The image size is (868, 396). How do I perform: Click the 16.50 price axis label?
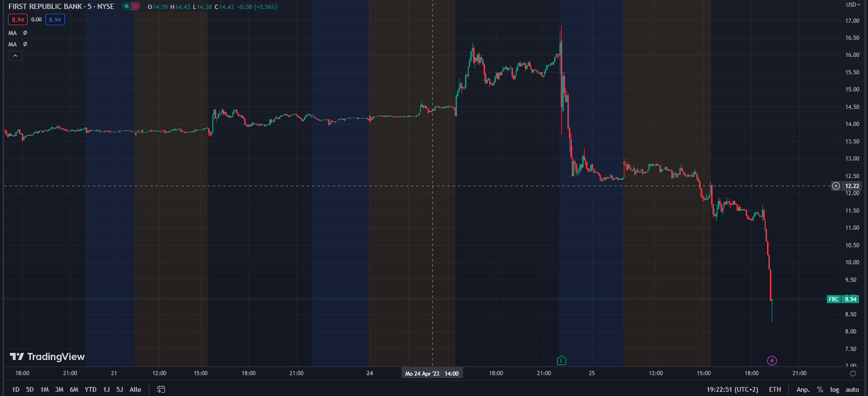(852, 38)
